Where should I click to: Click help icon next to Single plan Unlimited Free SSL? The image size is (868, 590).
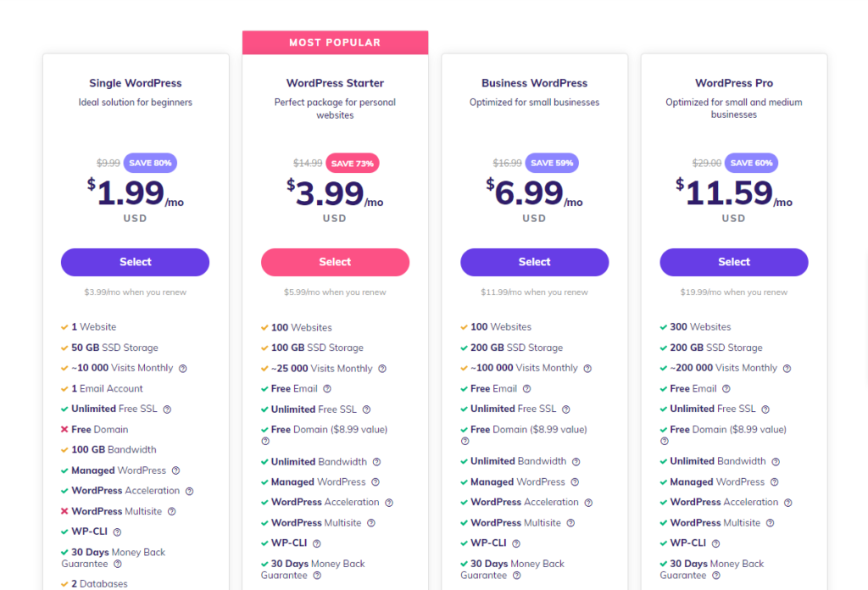(167, 409)
